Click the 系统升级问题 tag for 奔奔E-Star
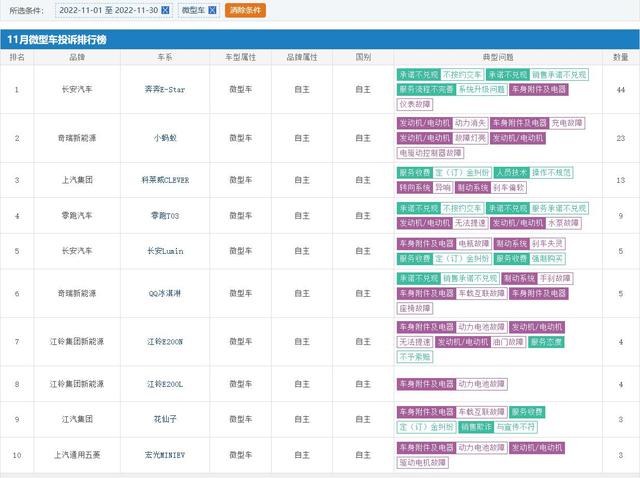Image resolution: width=640 pixels, height=478 pixels. click(482, 89)
